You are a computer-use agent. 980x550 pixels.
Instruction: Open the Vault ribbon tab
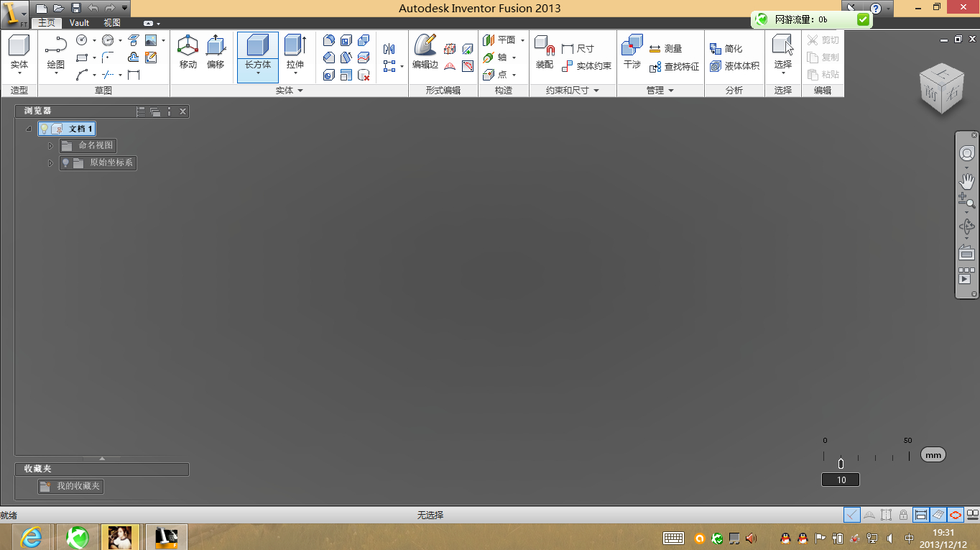click(79, 23)
